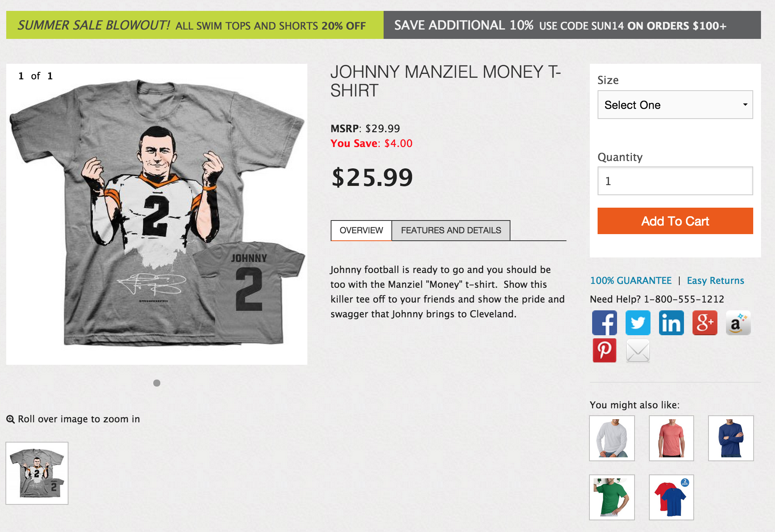Click magnifier zoom icon near Roll over text
The image size is (775, 532).
tap(11, 419)
